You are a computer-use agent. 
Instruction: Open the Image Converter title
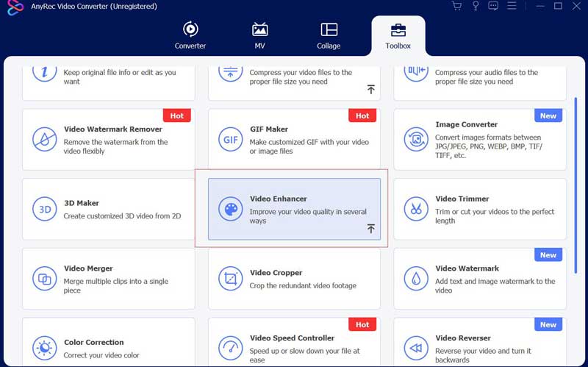(x=466, y=124)
